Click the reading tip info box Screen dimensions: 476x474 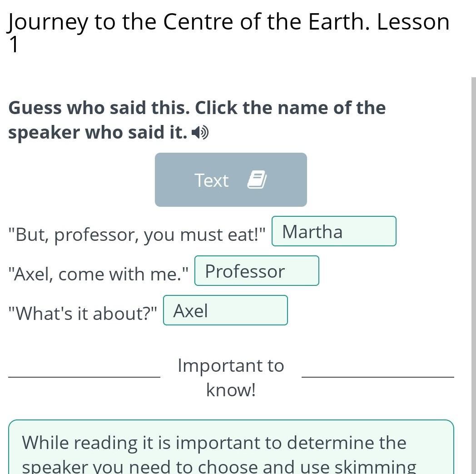(x=231, y=447)
